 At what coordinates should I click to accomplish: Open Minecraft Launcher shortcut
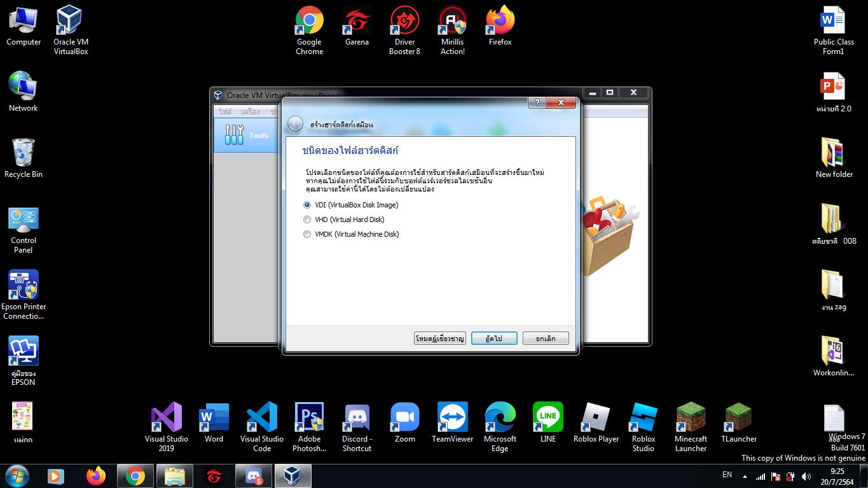pos(691,427)
